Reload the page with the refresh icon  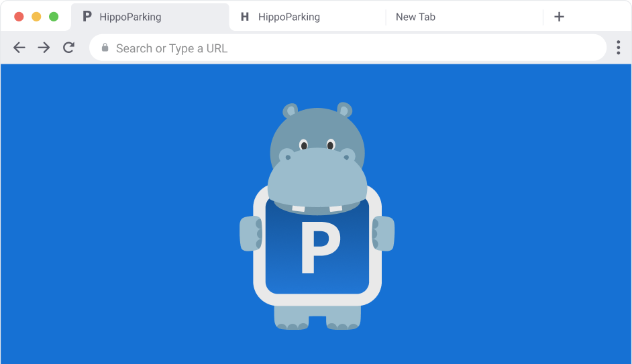click(69, 48)
